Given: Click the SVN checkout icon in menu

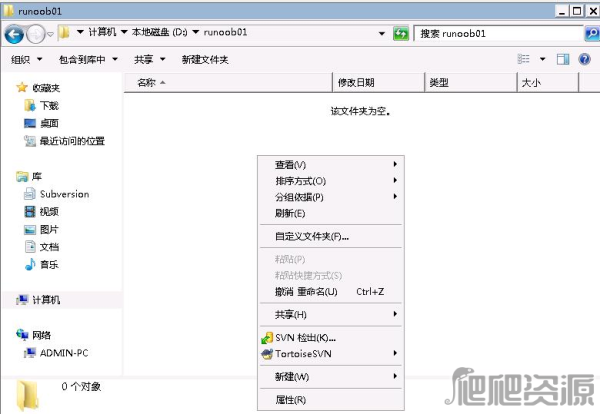Looking at the screenshot, I should [267, 338].
